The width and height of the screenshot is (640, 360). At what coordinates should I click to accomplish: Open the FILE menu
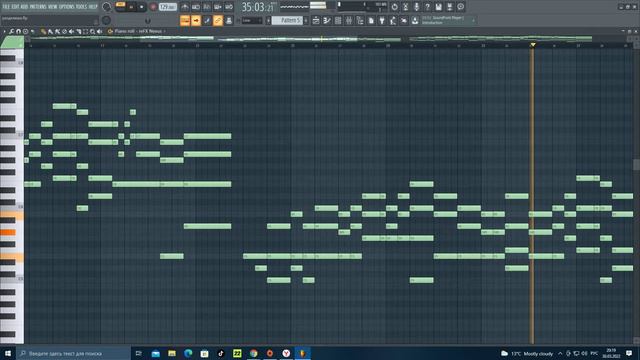click(x=6, y=7)
